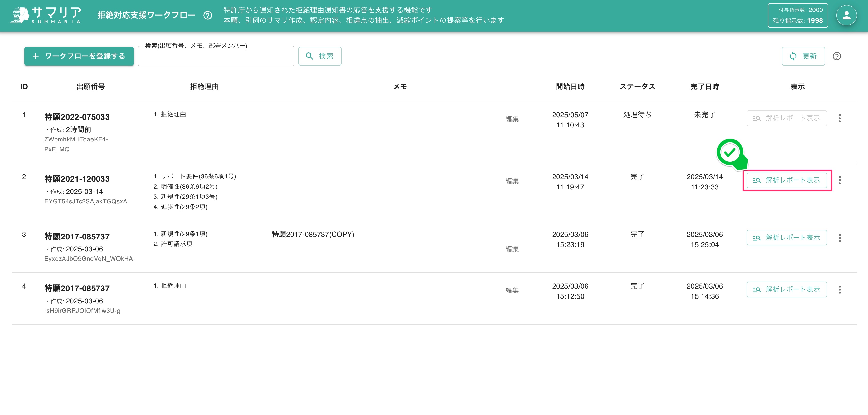Open help icon beside workflow title
Viewport: 868px width, 415px height.
tap(207, 16)
